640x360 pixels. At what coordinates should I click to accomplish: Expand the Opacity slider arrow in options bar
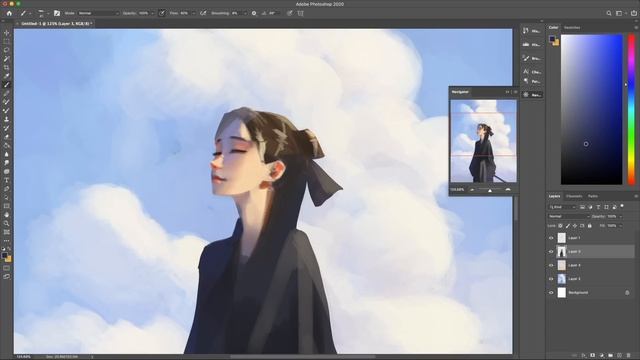click(x=153, y=13)
